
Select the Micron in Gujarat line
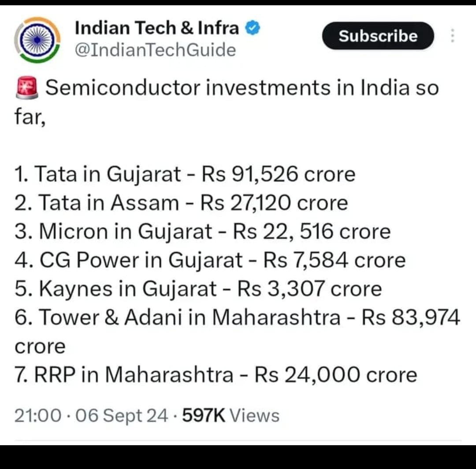pos(202,231)
